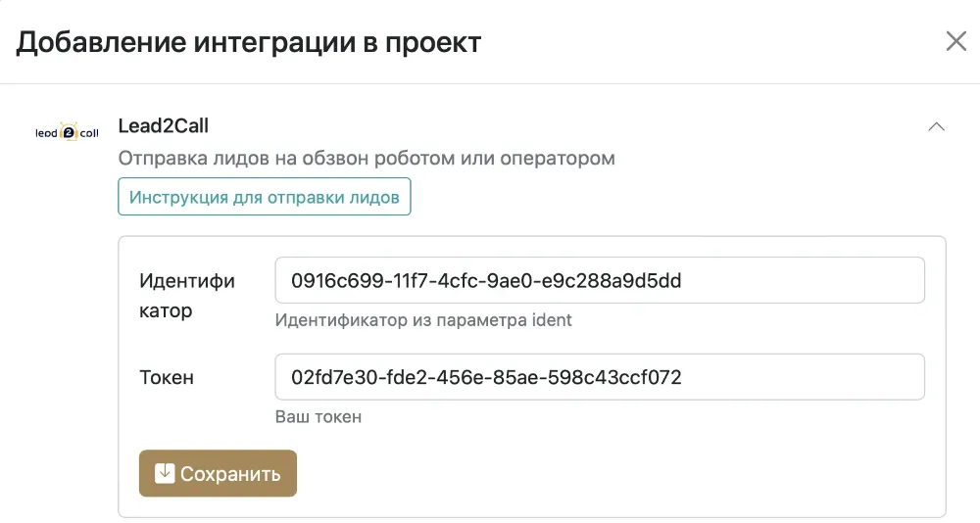This screenshot has height=523, width=980.
Task: Click the word 'Сохранить' on the gold button
Action: 230,474
